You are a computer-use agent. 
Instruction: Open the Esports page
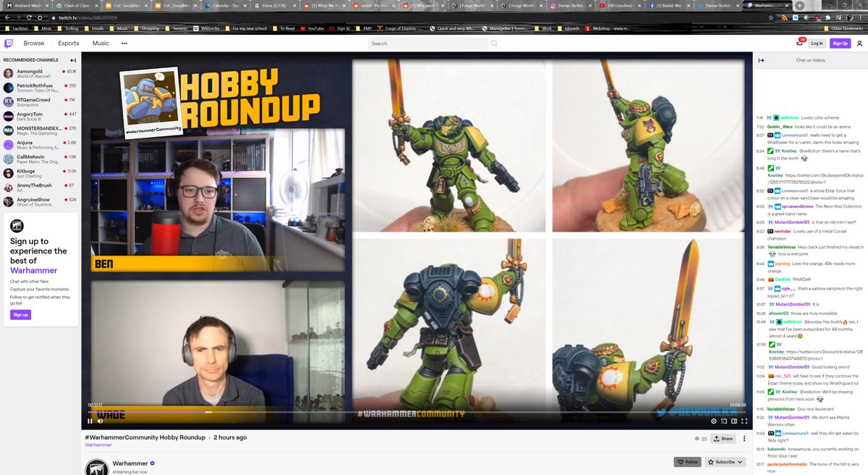pyautogui.click(x=69, y=43)
